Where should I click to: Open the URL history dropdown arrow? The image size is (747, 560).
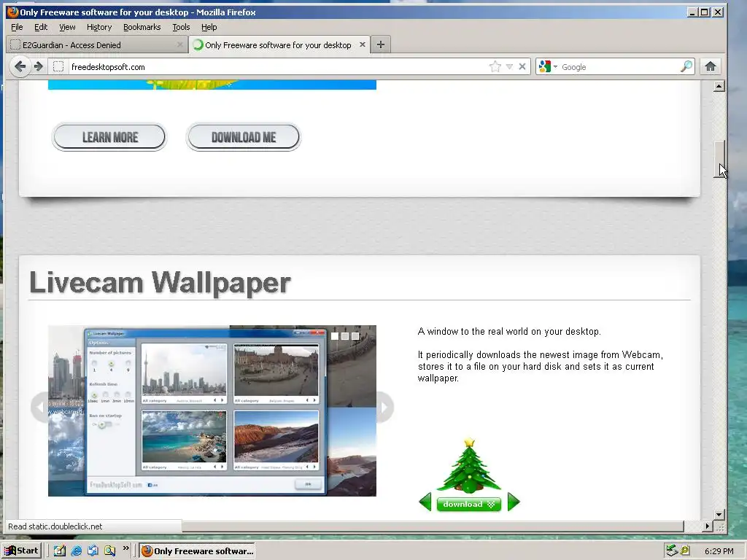(x=509, y=66)
